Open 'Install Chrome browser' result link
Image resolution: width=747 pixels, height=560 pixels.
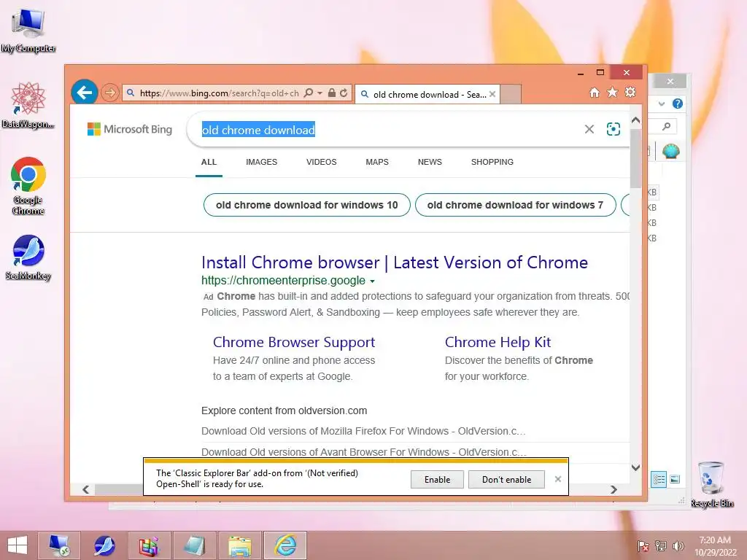(x=395, y=262)
